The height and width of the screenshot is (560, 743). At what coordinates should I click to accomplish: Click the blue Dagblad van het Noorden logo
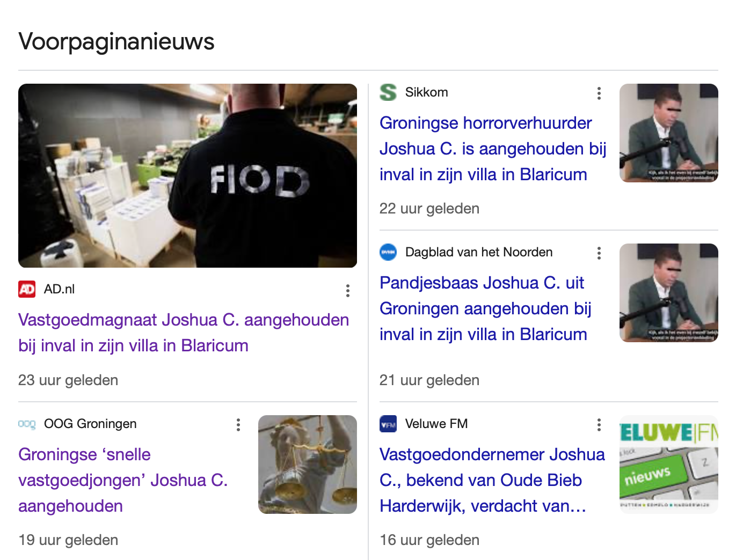pyautogui.click(x=388, y=252)
